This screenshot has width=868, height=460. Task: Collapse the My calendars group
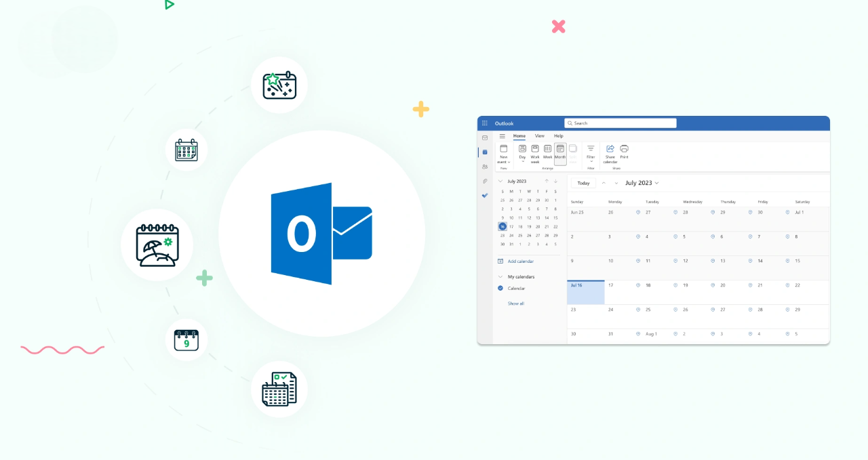tap(500, 276)
